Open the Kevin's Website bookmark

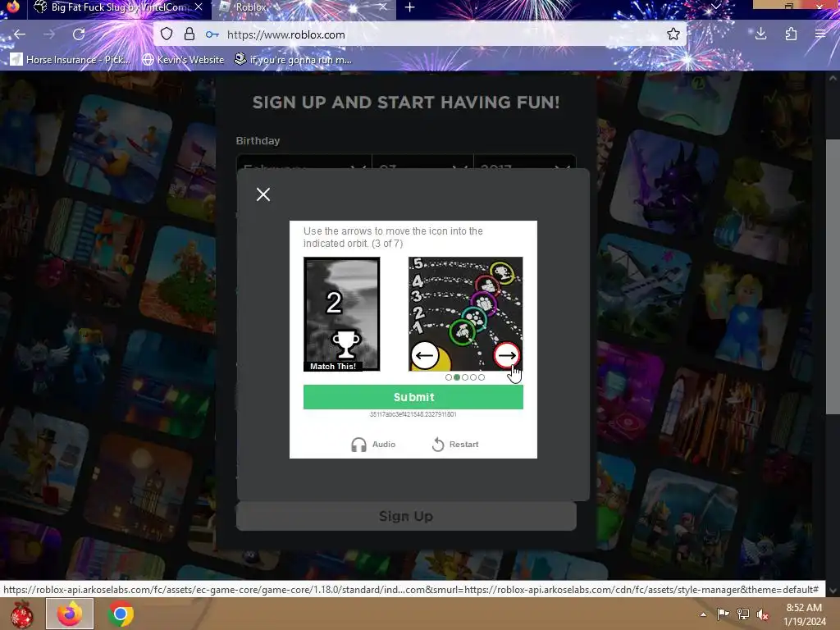pyautogui.click(x=183, y=59)
